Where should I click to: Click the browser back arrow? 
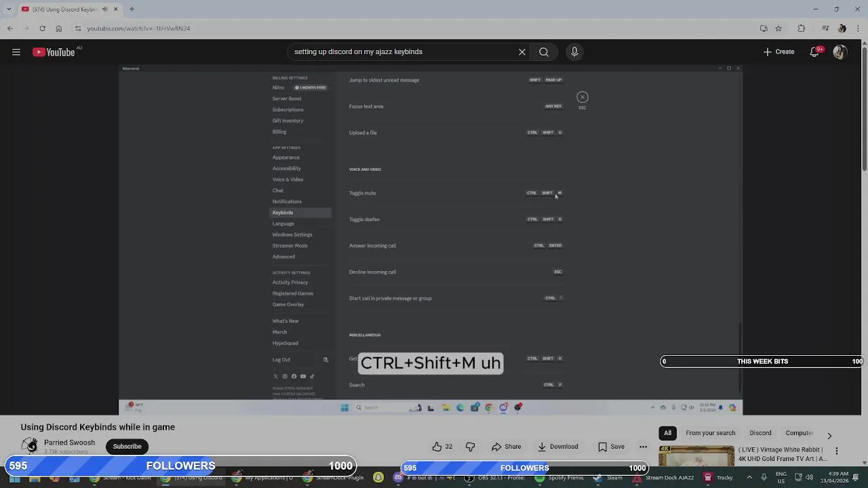coord(10,28)
